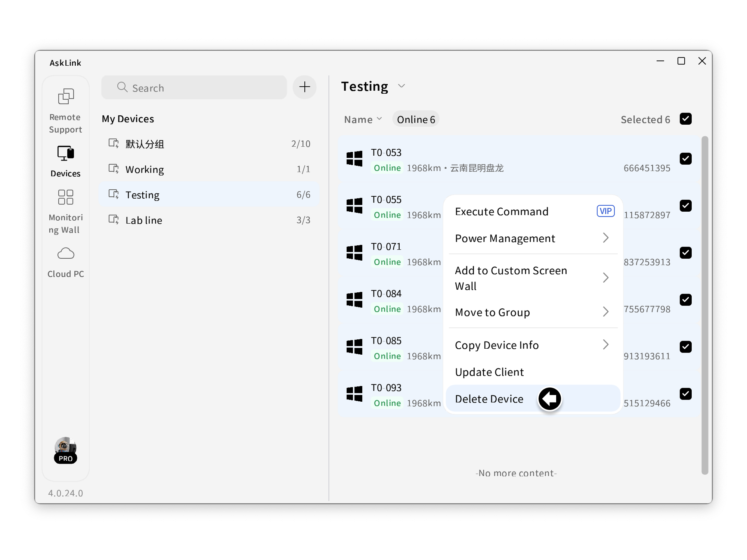This screenshot has width=747, height=560.
Task: Open the Name sort dropdown
Action: coord(363,119)
